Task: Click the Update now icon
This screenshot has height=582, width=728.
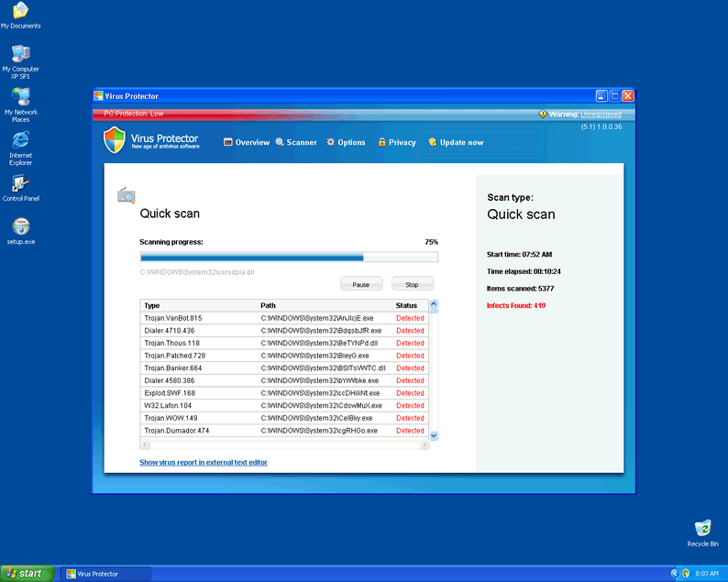Action: tap(434, 143)
